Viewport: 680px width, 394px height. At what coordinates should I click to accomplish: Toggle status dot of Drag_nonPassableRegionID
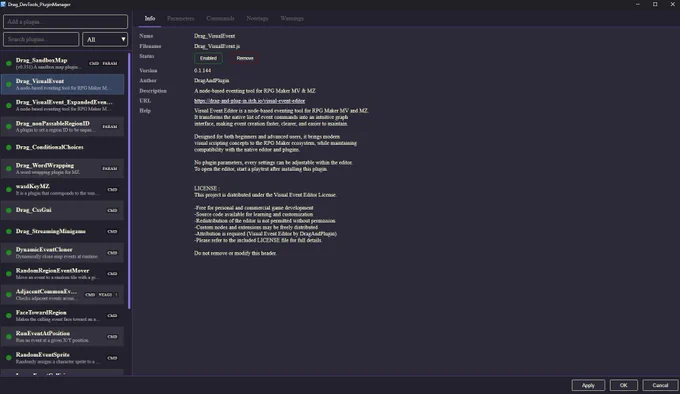tap(9, 127)
